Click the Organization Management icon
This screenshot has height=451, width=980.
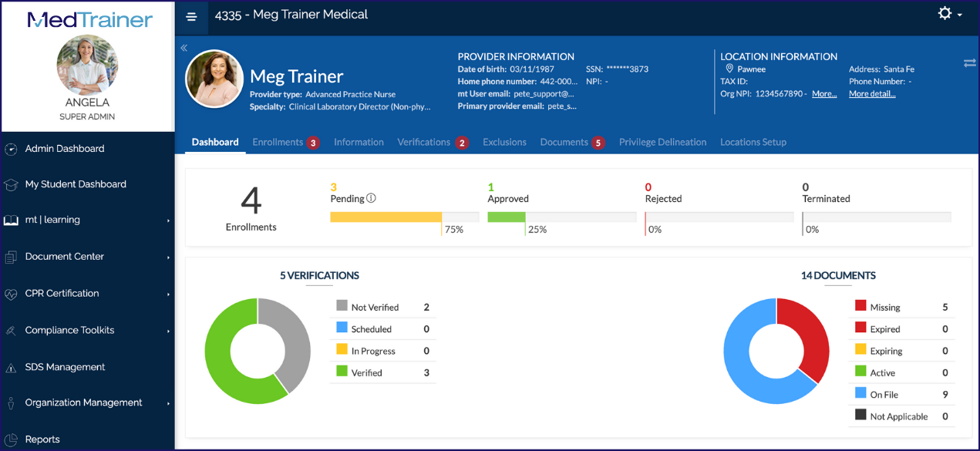click(11, 403)
